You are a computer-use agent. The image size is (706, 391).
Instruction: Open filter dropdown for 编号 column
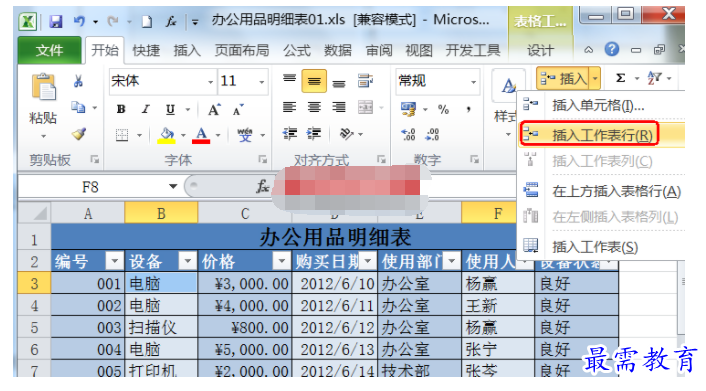(x=114, y=261)
